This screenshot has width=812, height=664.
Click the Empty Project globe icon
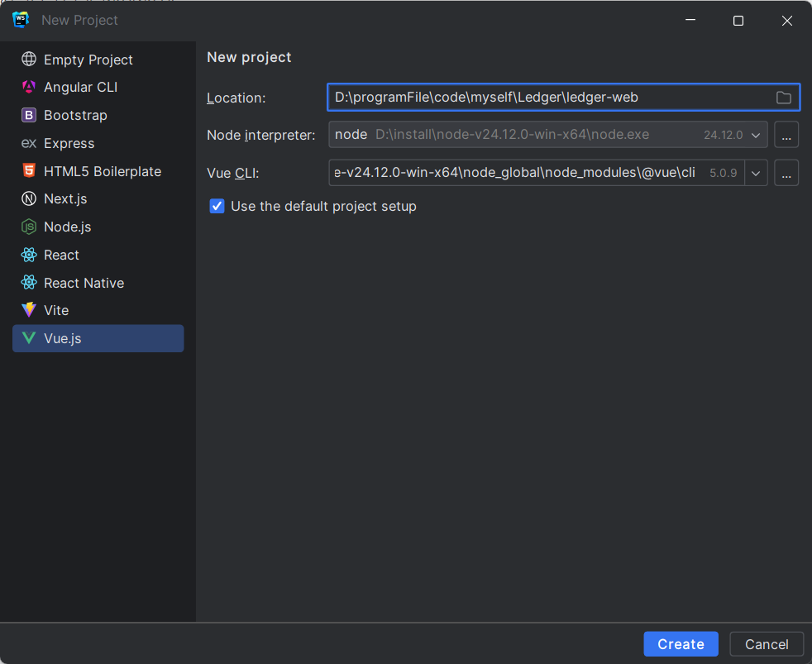pos(29,59)
